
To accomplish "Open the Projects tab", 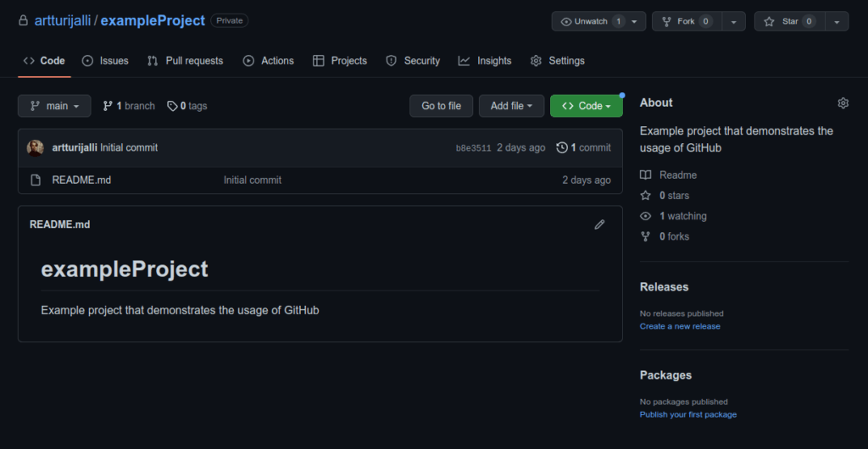I will [x=340, y=61].
